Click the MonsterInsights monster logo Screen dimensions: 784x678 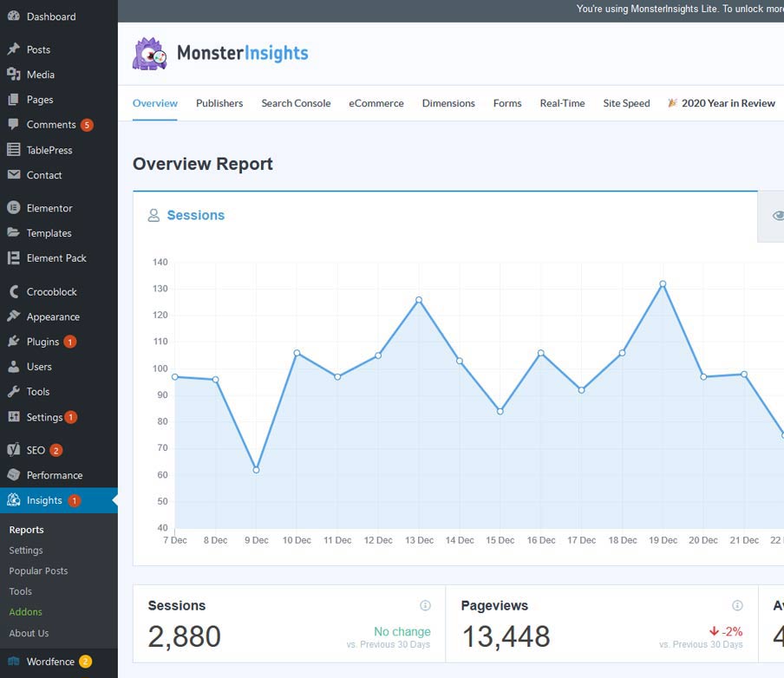(x=149, y=54)
